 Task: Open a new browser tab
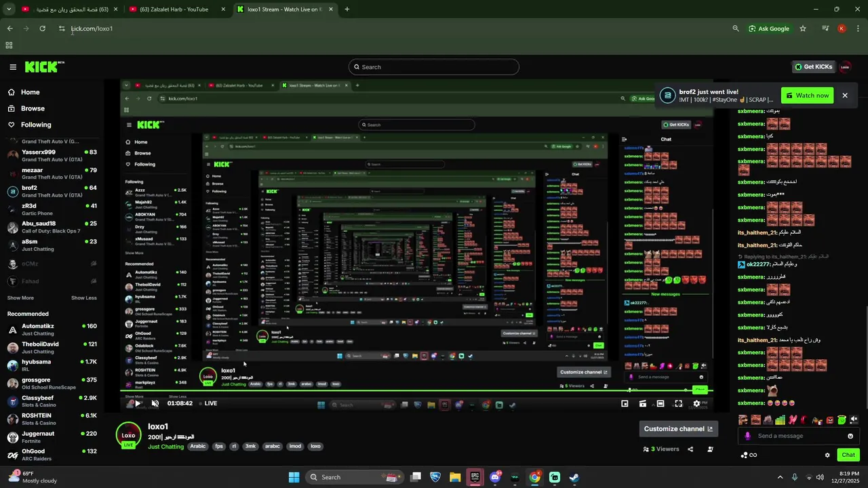[347, 9]
